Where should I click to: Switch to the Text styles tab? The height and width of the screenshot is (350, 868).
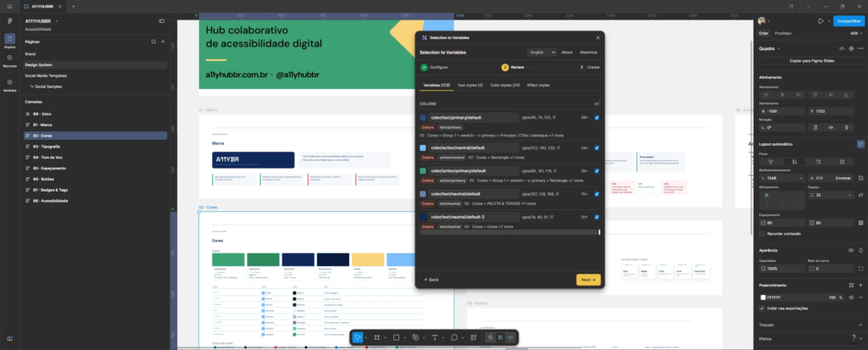coord(470,86)
